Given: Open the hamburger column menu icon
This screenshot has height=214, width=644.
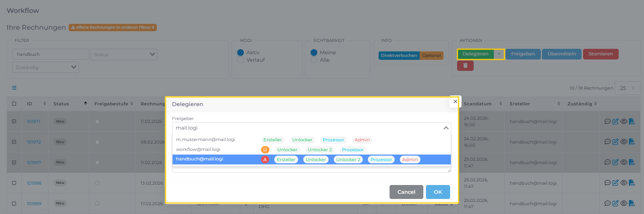Looking at the screenshot, I should click(x=14, y=88).
